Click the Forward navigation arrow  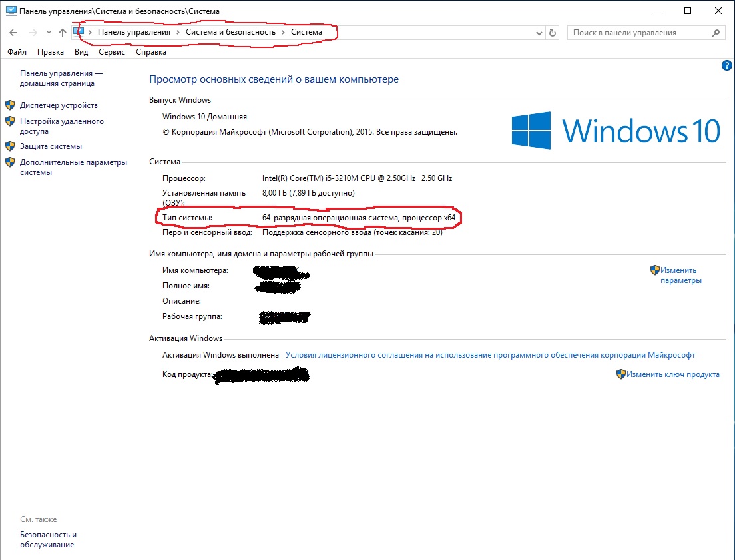tap(33, 33)
